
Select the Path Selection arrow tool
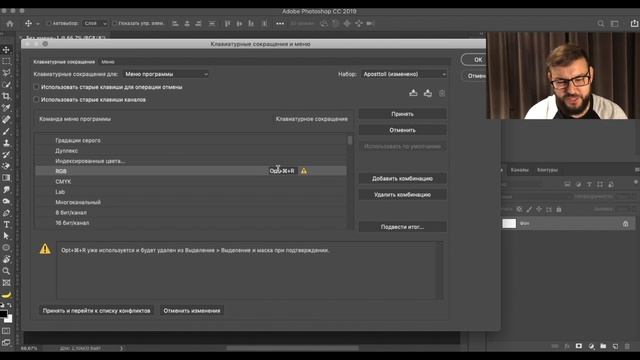[x=6, y=236]
